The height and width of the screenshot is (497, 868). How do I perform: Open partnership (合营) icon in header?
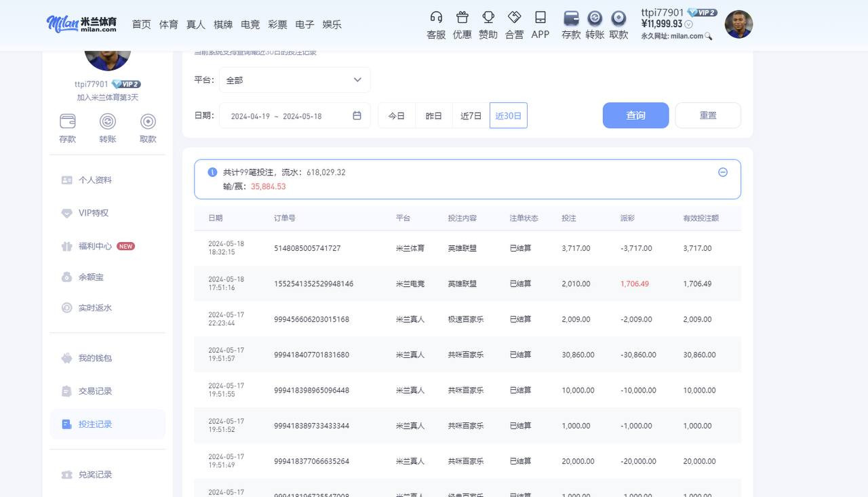tap(515, 18)
